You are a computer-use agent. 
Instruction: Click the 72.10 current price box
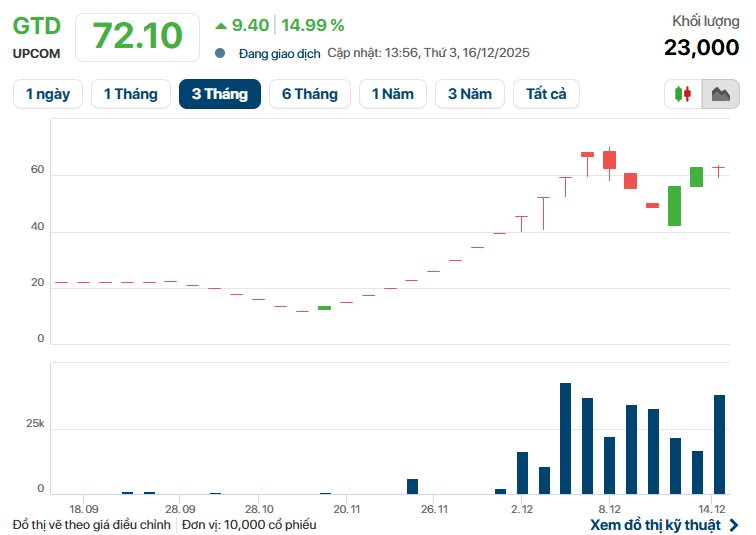click(x=138, y=36)
